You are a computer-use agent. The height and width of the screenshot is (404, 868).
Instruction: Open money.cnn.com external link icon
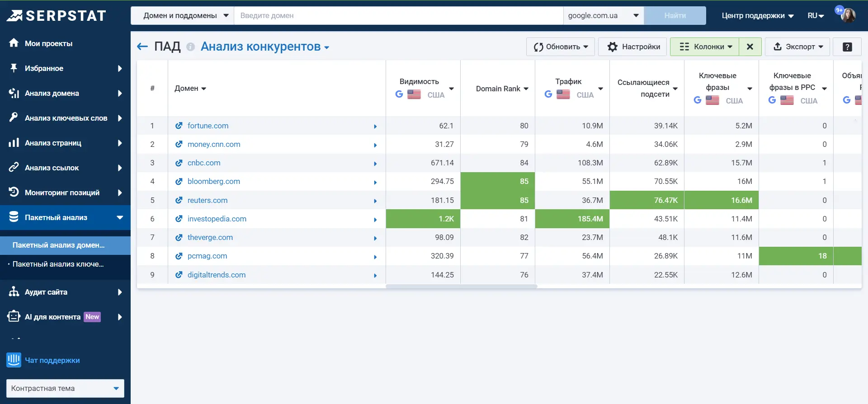[179, 144]
